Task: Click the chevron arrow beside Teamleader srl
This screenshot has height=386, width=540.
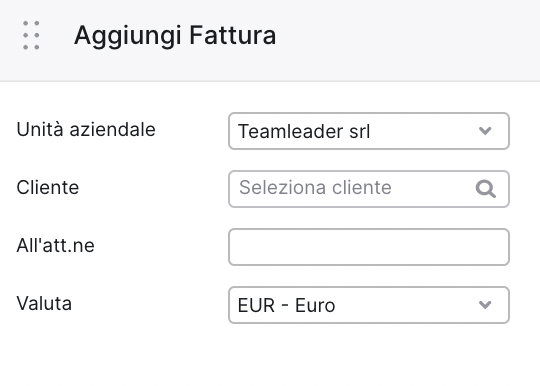Action: click(485, 131)
